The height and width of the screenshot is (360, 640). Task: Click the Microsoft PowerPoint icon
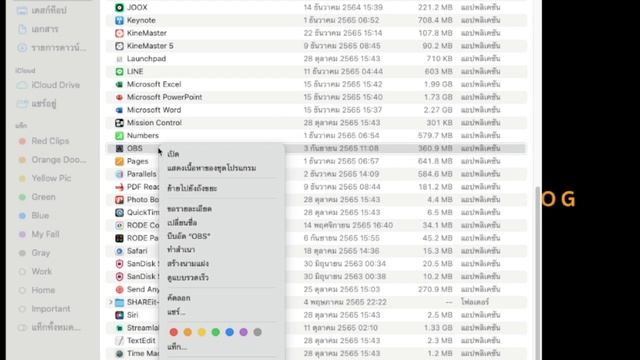(119, 97)
